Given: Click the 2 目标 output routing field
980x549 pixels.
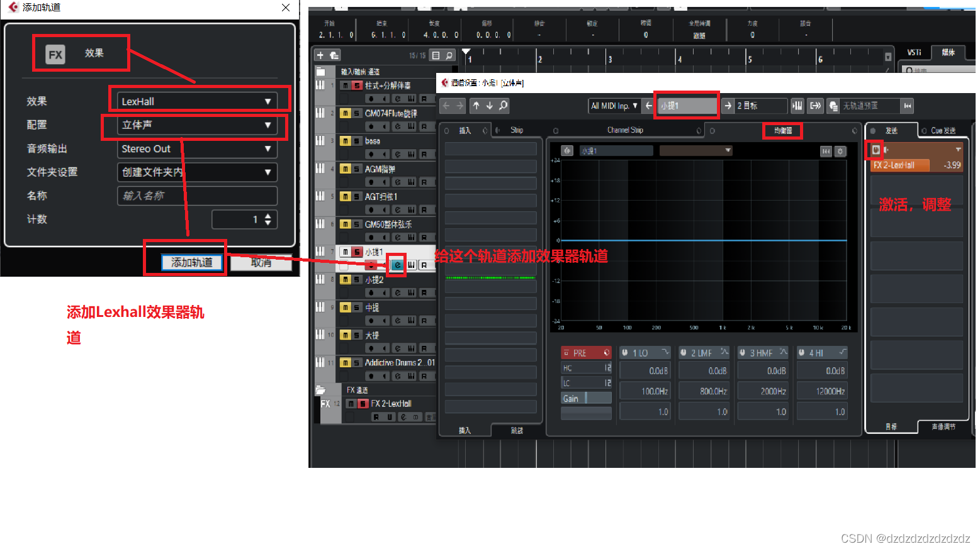Looking at the screenshot, I should point(762,106).
